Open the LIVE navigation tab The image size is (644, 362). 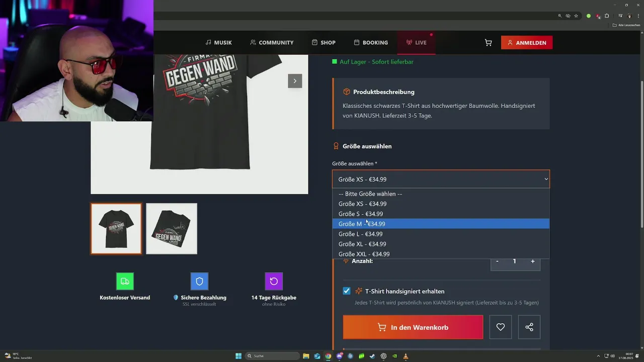click(x=416, y=43)
